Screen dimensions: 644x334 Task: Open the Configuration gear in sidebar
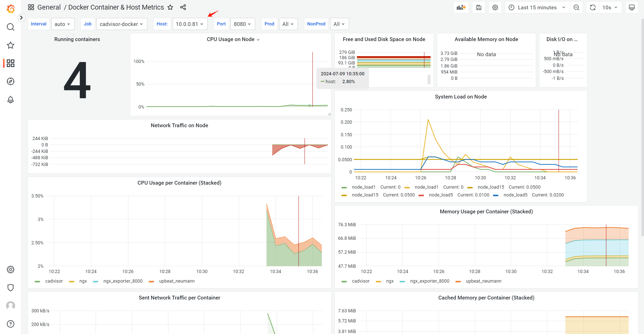[11, 270]
